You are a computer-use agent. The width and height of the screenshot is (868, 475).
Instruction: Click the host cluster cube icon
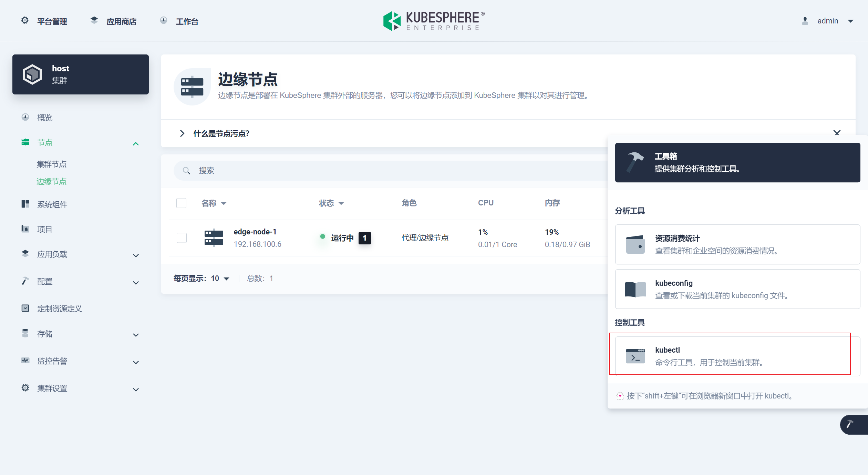tap(32, 74)
